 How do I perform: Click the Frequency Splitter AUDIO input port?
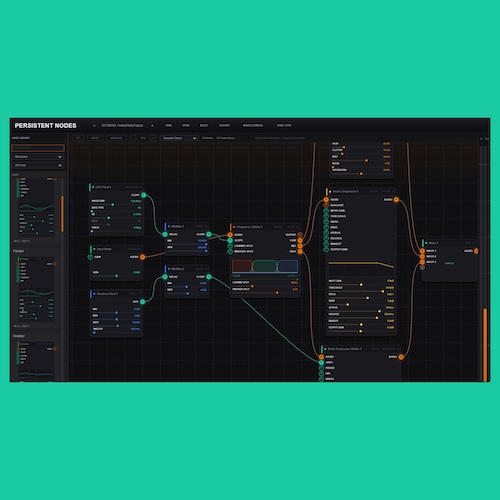point(230,235)
